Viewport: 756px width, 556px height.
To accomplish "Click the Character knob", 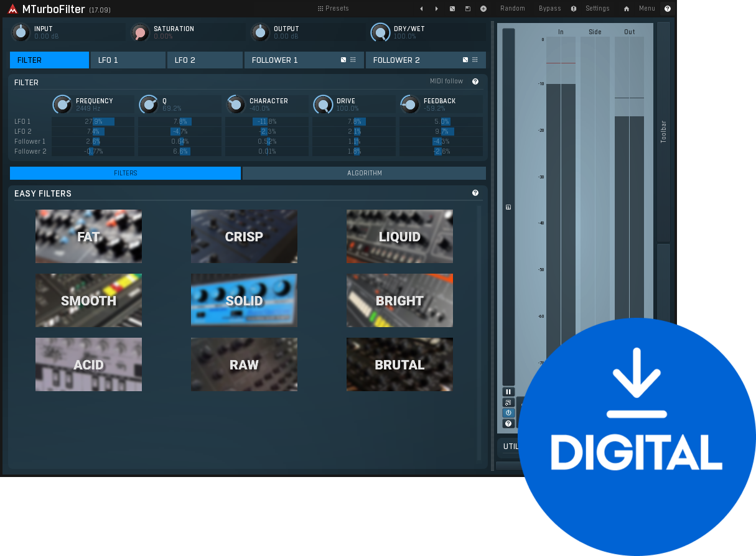I will tap(236, 104).
